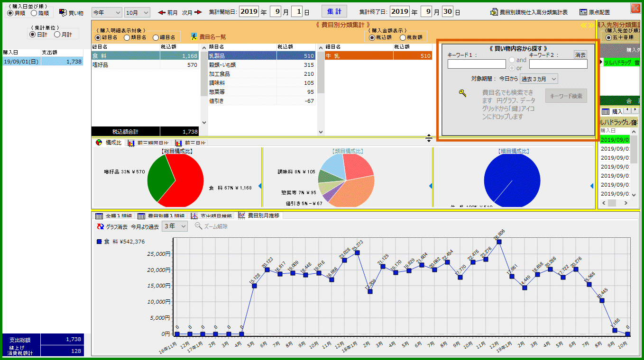Click the グラフ消去 clear graph icon

click(x=100, y=226)
